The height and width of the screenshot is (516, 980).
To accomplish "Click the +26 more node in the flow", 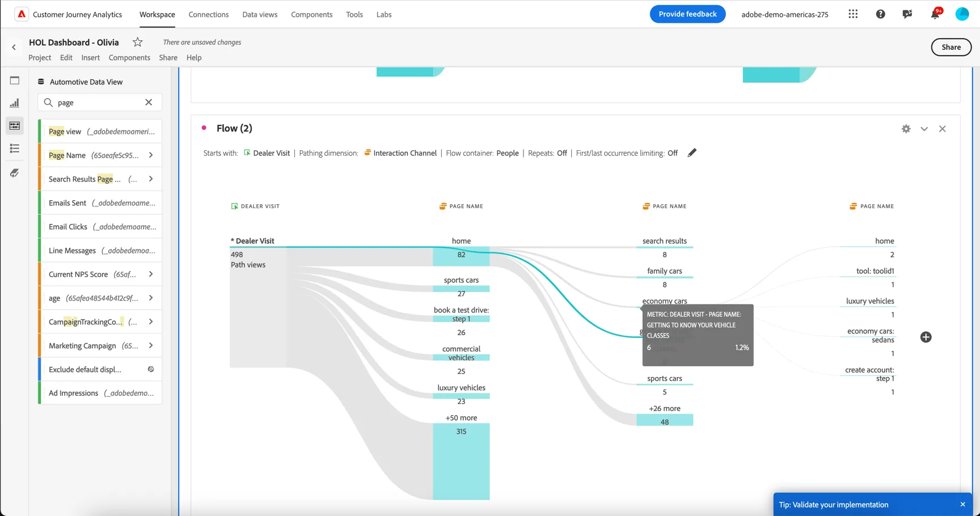I will [x=665, y=420].
